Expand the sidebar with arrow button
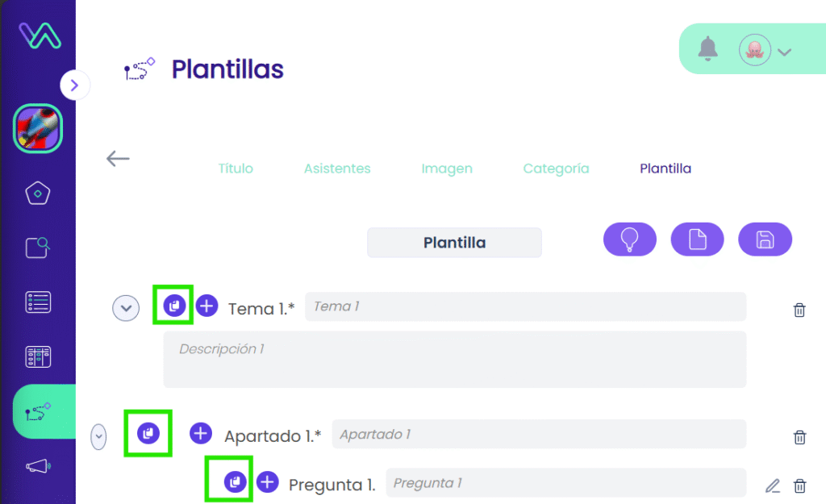The image size is (826, 504). click(74, 85)
